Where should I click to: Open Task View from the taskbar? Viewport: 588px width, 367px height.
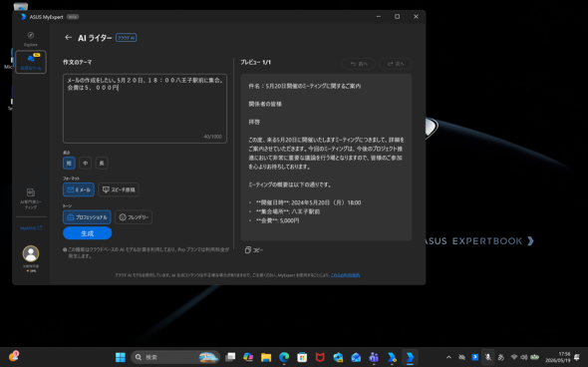coord(230,357)
